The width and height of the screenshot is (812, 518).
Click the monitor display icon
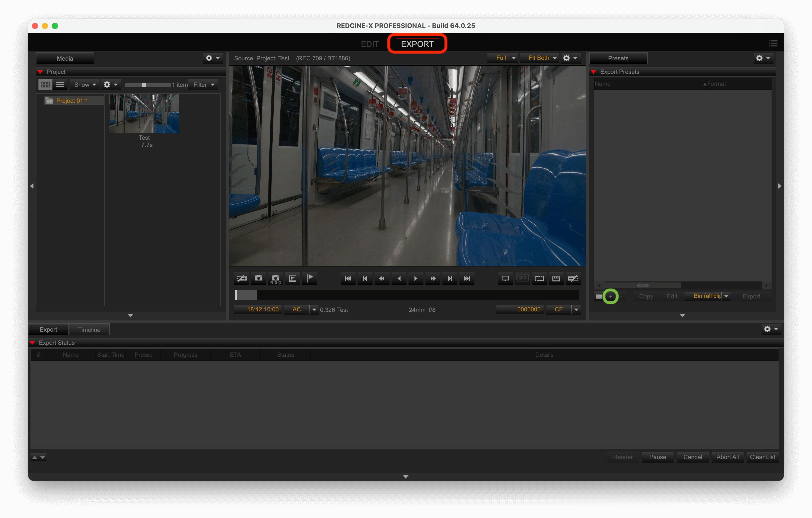point(505,278)
